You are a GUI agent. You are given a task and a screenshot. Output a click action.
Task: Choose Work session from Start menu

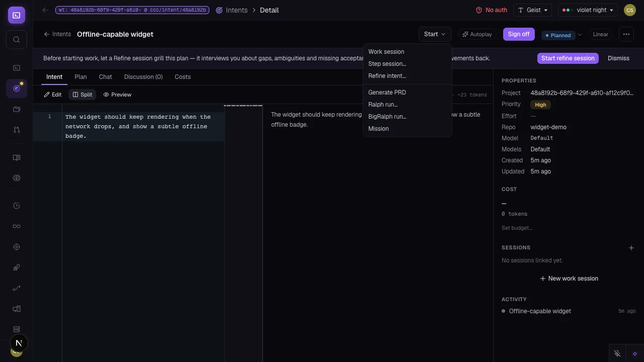click(407, 52)
